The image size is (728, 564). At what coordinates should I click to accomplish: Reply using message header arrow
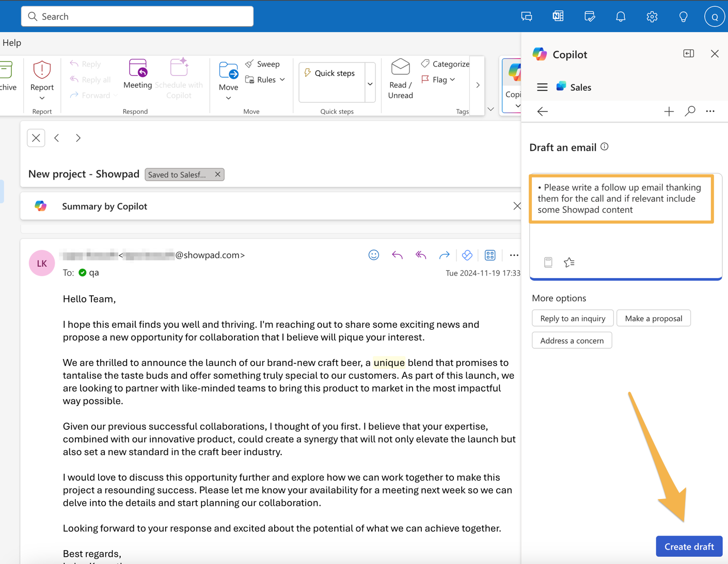click(397, 255)
